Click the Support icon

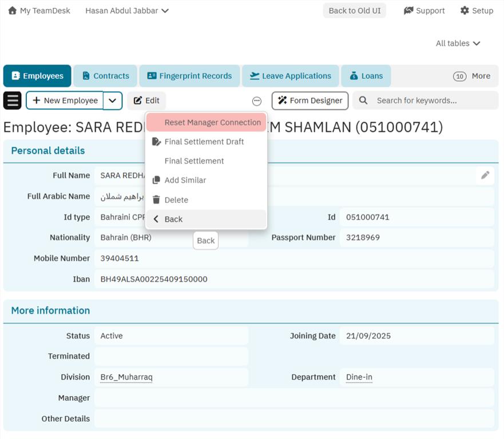click(408, 10)
